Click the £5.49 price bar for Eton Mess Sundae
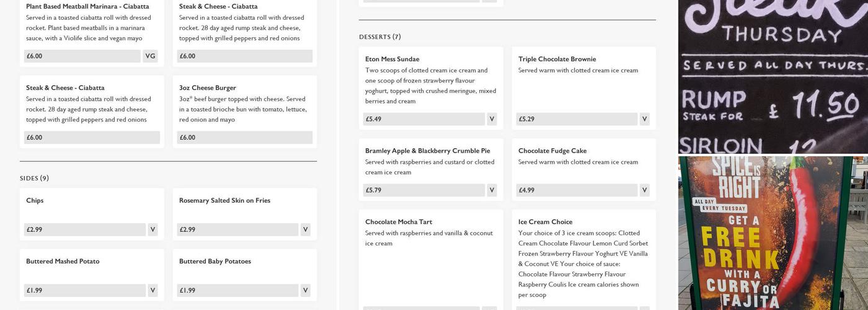 click(x=424, y=120)
